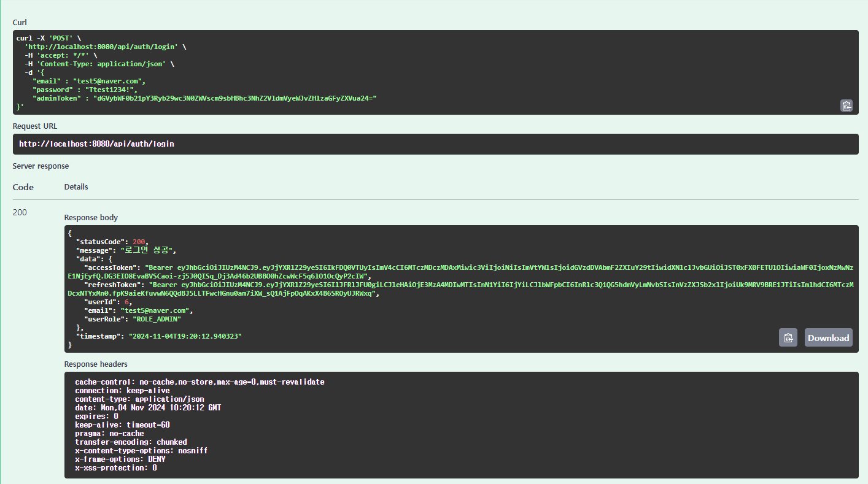868x484 pixels.
Task: Click the x-content-type-options: nosniff header
Action: pos(141,450)
